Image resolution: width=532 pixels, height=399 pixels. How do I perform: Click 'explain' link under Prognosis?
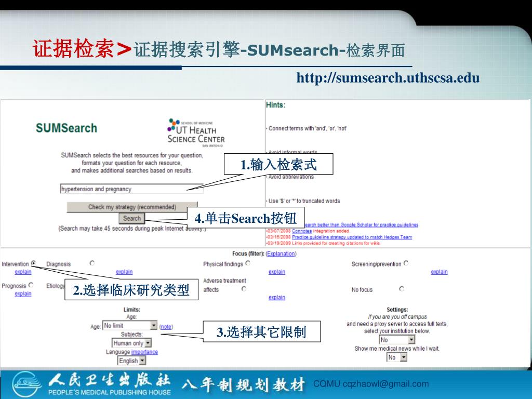tap(23, 294)
